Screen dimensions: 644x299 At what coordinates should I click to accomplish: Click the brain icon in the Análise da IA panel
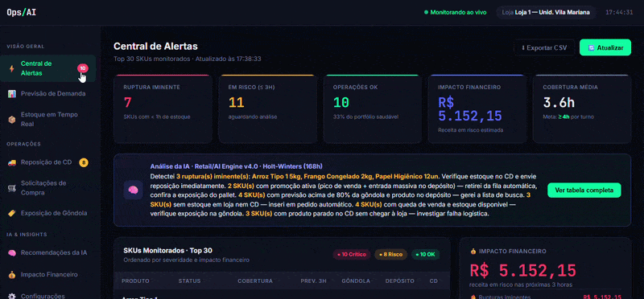[133, 190]
